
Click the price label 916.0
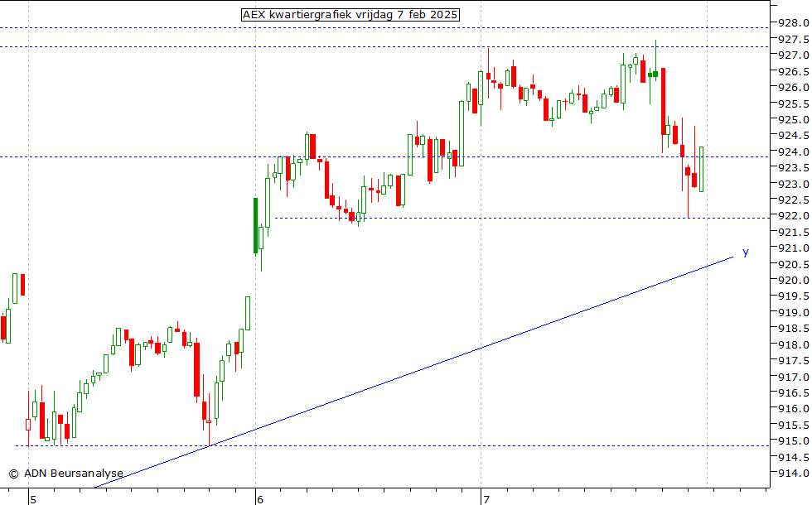794,409
